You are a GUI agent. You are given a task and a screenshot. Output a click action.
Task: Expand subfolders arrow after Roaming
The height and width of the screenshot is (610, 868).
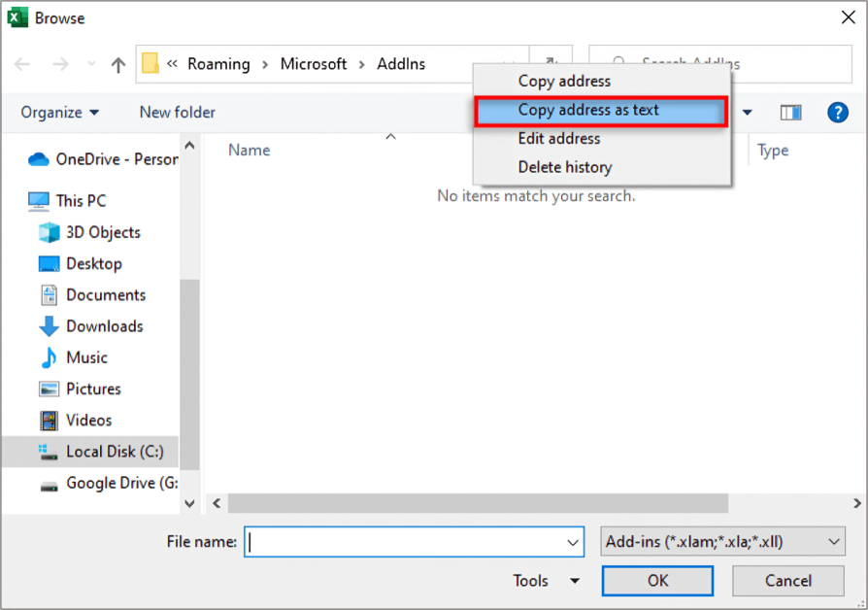[x=265, y=65]
